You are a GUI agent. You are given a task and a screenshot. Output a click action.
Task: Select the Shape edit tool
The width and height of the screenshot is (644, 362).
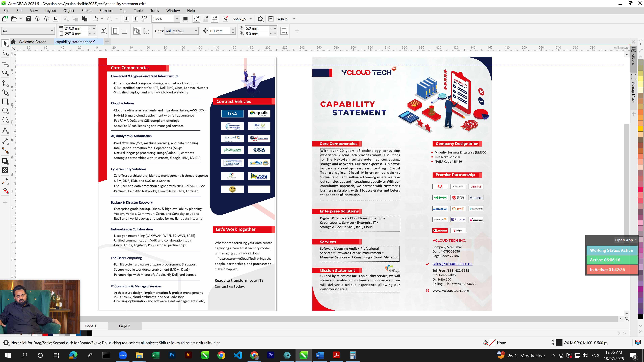pos(5,53)
